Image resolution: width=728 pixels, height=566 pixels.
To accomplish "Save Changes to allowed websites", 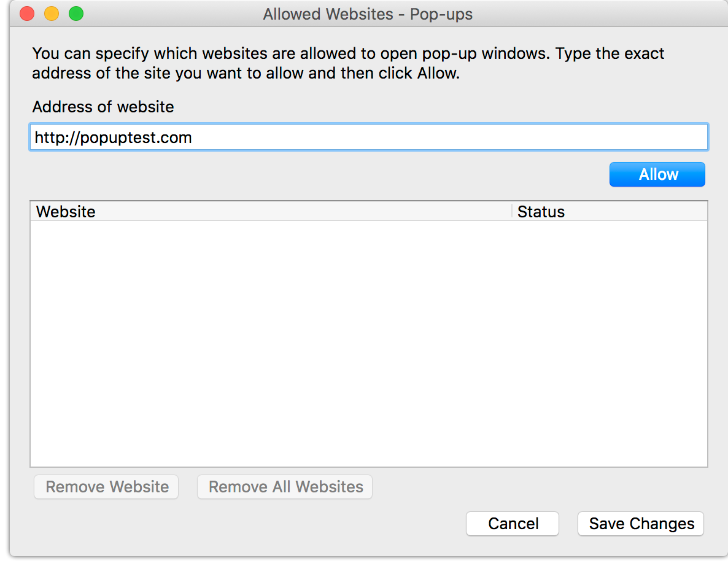I will pyautogui.click(x=641, y=524).
